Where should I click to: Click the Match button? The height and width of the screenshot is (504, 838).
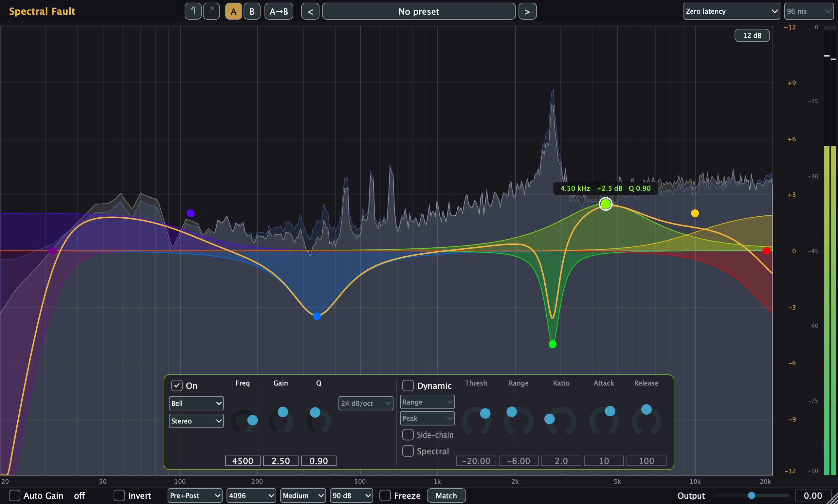(446, 495)
